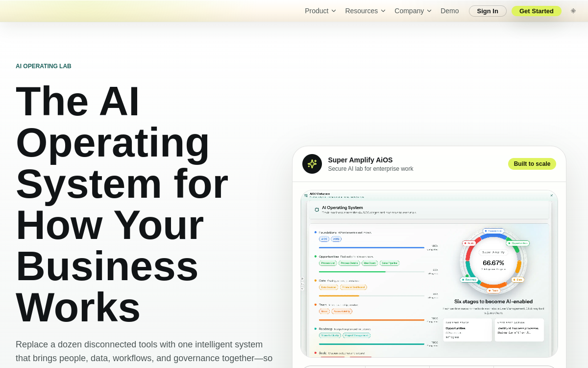Click the AiOS Workspace hamburger menu icon
The image size is (588, 368).
[x=306, y=195]
